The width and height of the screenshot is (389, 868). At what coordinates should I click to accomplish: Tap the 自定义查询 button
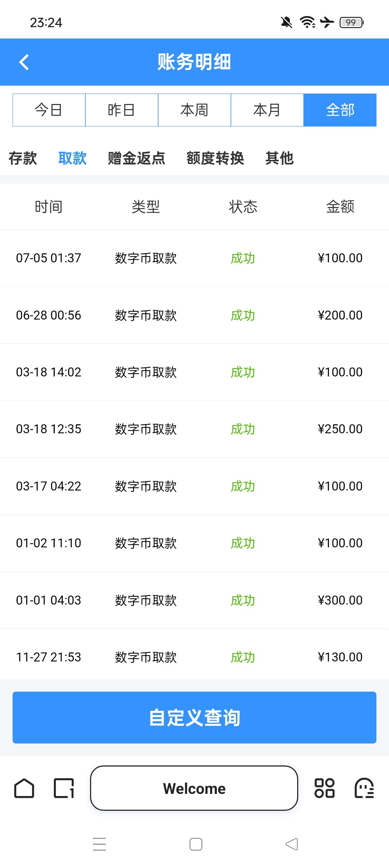tap(194, 718)
